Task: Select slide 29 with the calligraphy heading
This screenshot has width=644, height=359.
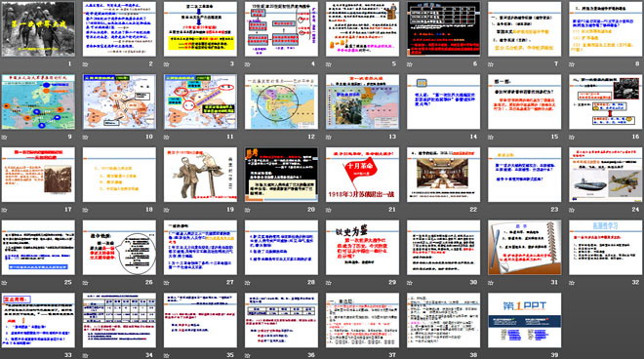Action: tap(363, 248)
